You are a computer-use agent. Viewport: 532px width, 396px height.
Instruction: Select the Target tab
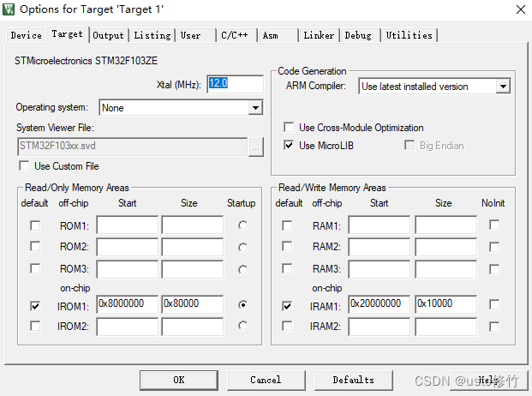click(68, 34)
